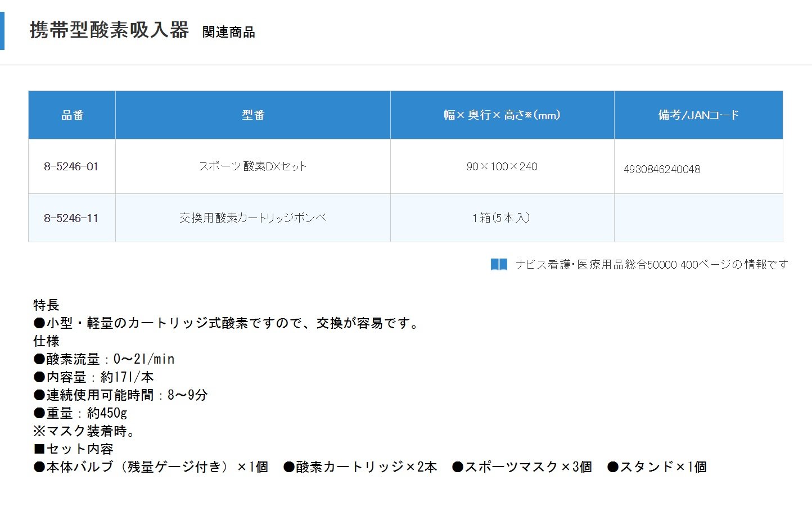Select 交換用酸素カートリッジボンベ model name
812x507 pixels.
click(x=252, y=218)
